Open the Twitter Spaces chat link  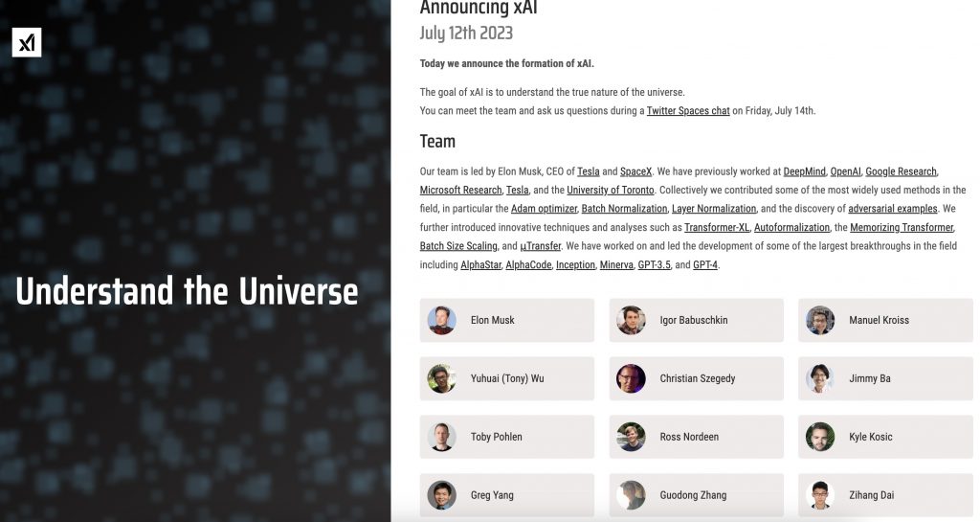point(688,111)
